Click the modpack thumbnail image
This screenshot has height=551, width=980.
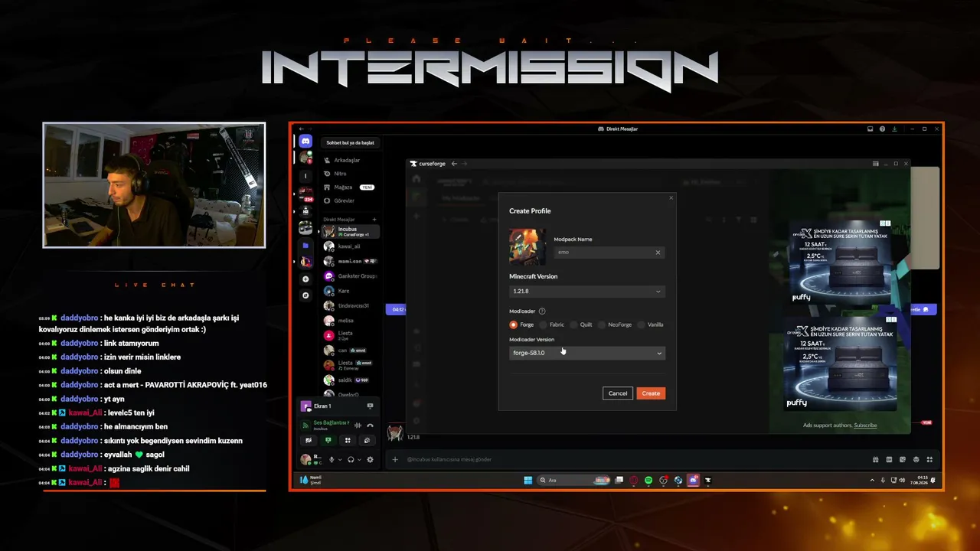tap(528, 246)
